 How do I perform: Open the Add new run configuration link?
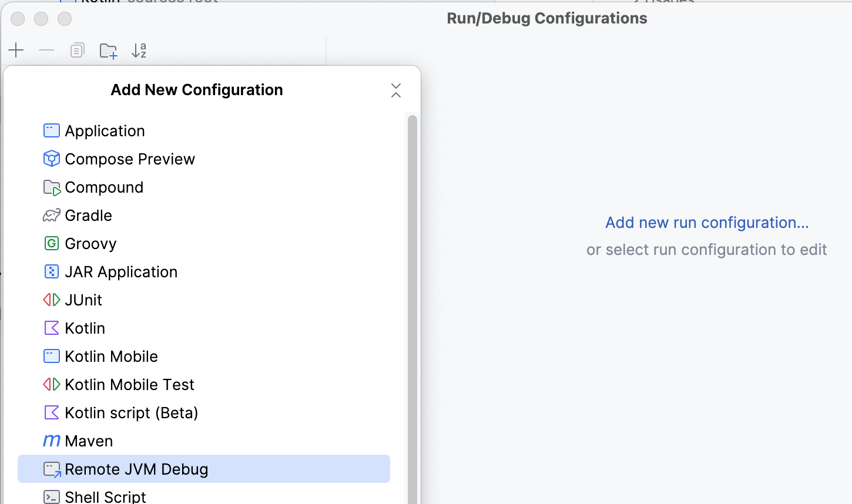707,223
